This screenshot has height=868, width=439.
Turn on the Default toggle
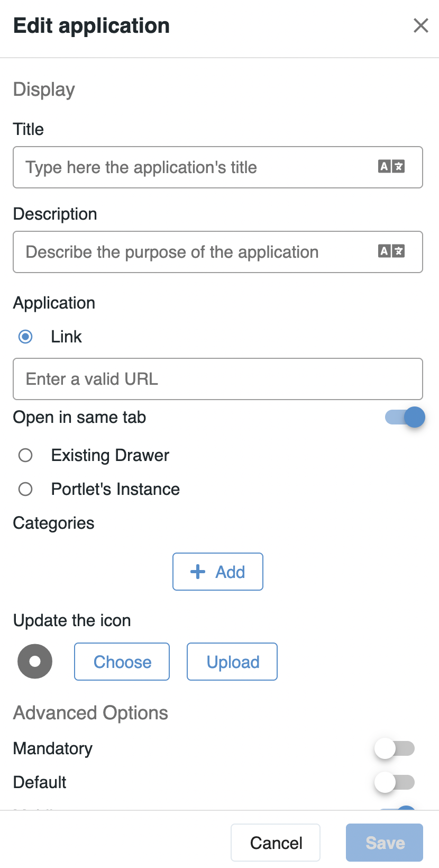pos(395,782)
